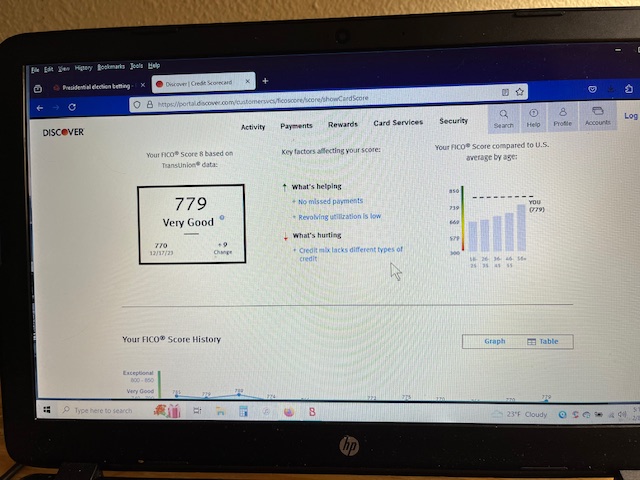Go back with the browser back arrow

pos(40,108)
